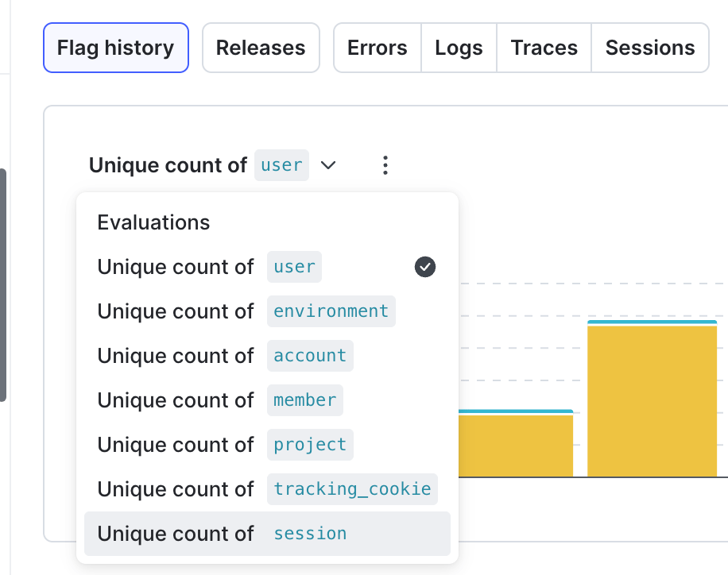Collapse the metric dropdown via chevron
The width and height of the screenshot is (728, 575).
(328, 165)
